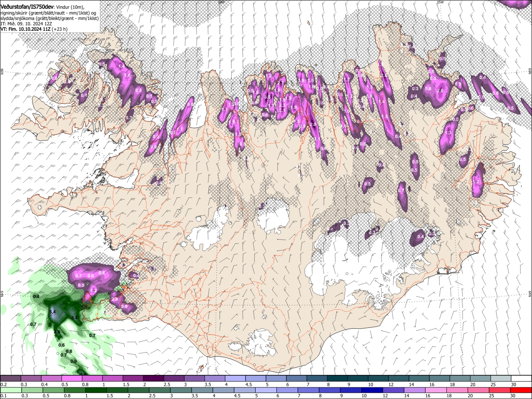The height and width of the screenshot is (399, 532).
Task: Select the bright red swatch ending the lower legend
Action: 521,390
